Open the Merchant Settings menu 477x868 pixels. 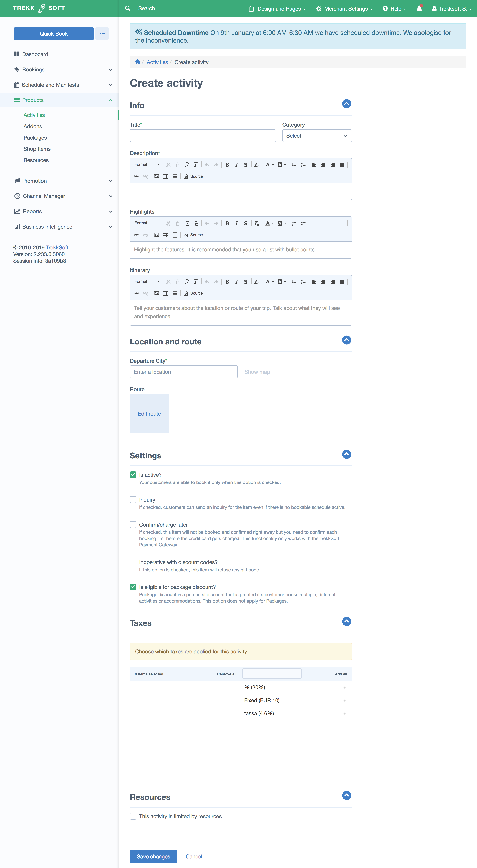coord(344,9)
